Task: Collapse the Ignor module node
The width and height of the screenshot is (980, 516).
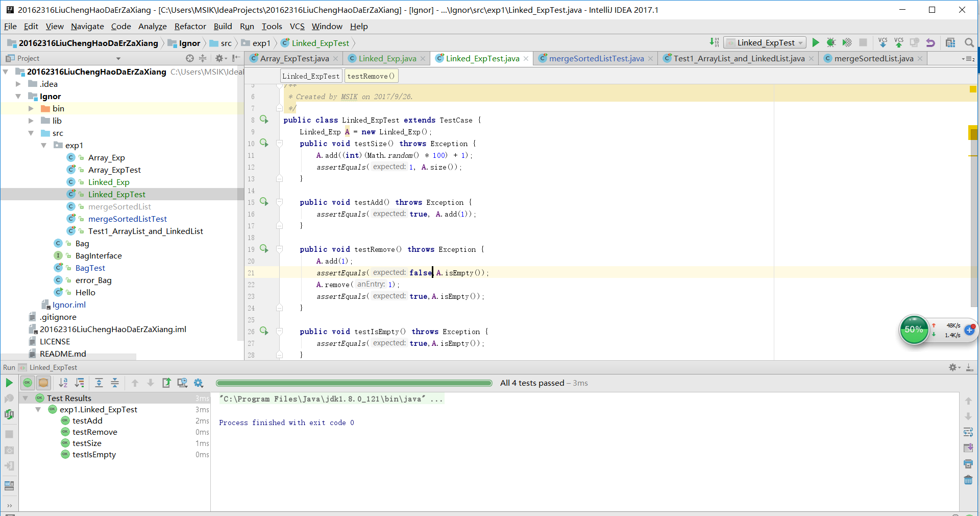Action: tap(18, 96)
